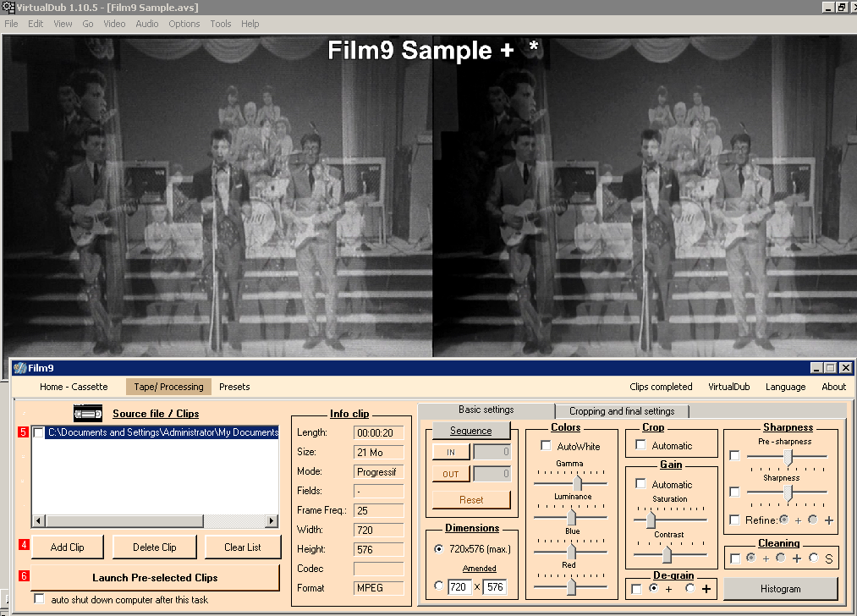Click the Sharpness slider handle
Viewport: 857px width, 616px height.
(x=788, y=493)
